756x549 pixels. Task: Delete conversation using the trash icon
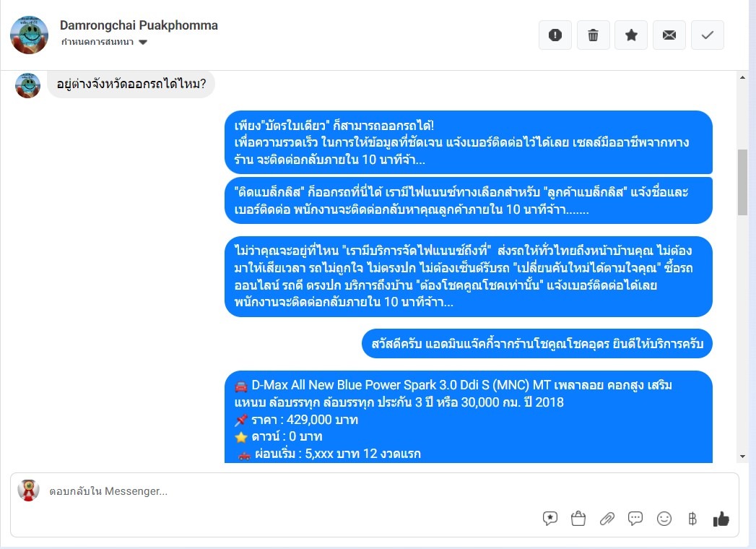593,35
